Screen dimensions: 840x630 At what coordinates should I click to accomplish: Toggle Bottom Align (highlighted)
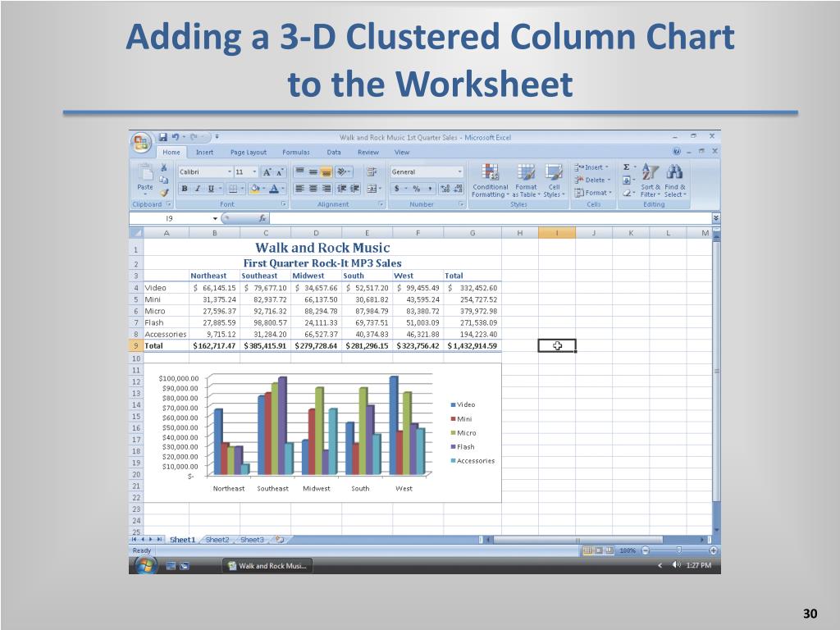coord(326,172)
